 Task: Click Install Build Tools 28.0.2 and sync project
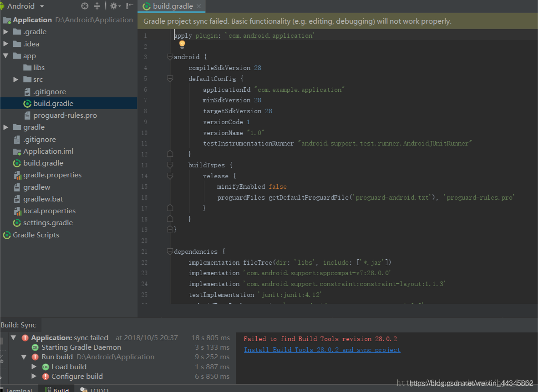click(322, 350)
